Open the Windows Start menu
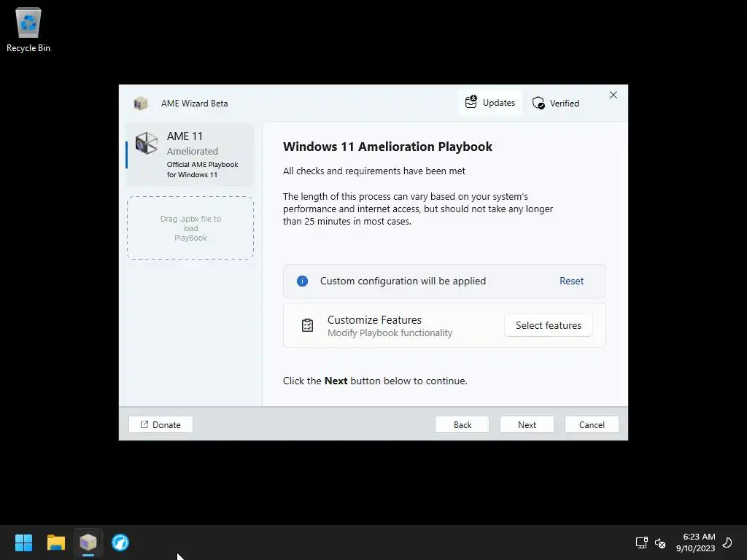The width and height of the screenshot is (747, 560). (x=23, y=542)
